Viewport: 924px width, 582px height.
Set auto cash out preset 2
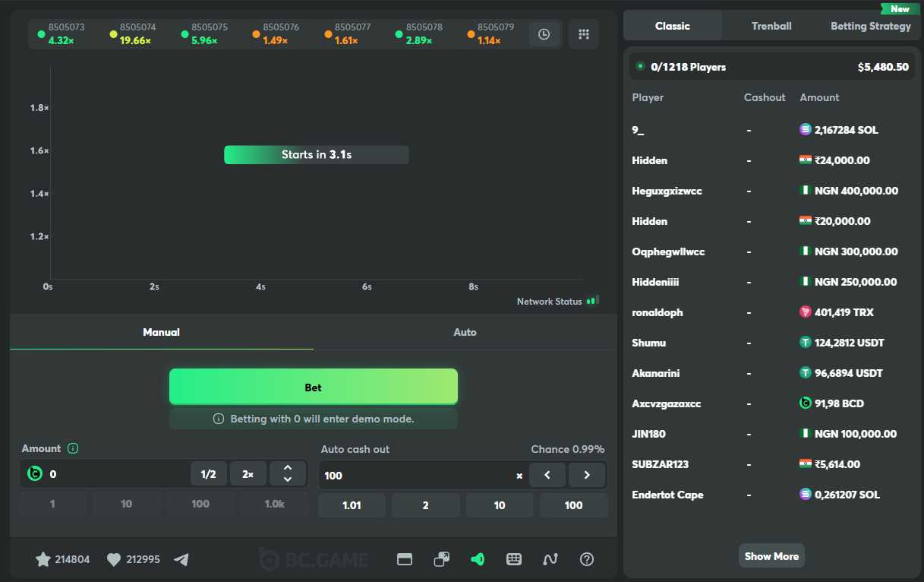[425, 505]
